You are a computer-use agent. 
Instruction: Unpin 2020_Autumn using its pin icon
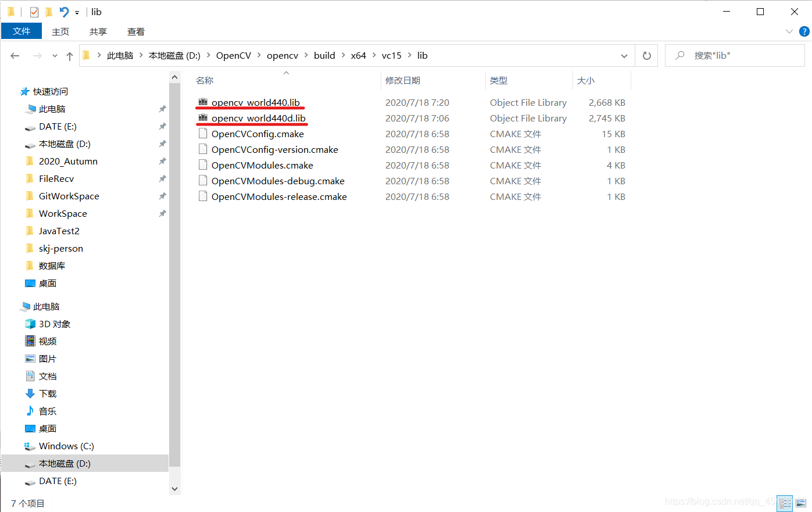tap(162, 161)
